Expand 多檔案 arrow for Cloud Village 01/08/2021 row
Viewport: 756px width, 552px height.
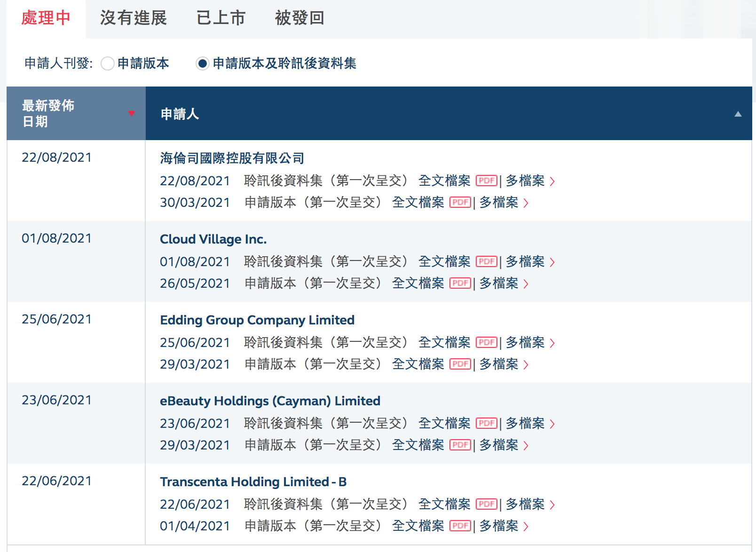pos(552,262)
